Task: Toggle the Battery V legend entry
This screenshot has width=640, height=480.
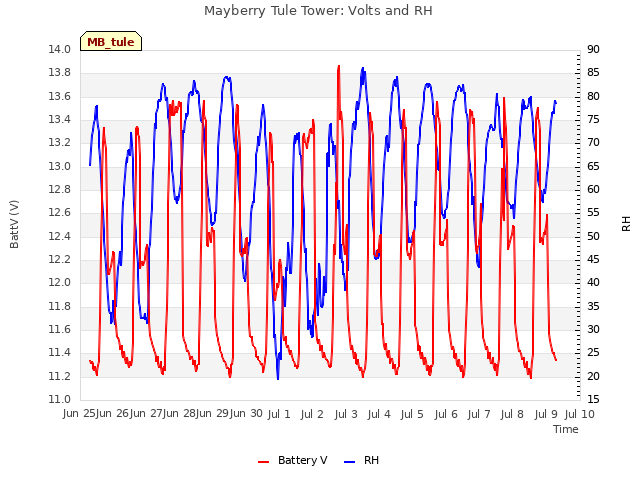Action: coord(293,460)
